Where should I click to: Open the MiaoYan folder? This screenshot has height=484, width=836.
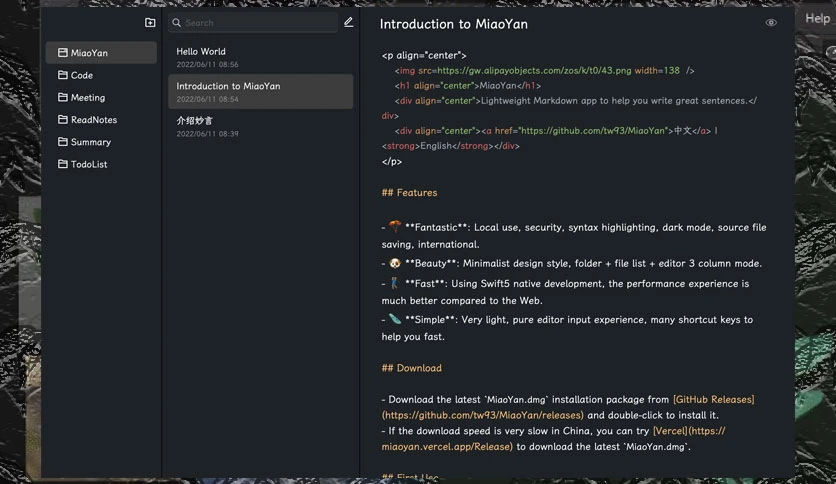(x=101, y=53)
